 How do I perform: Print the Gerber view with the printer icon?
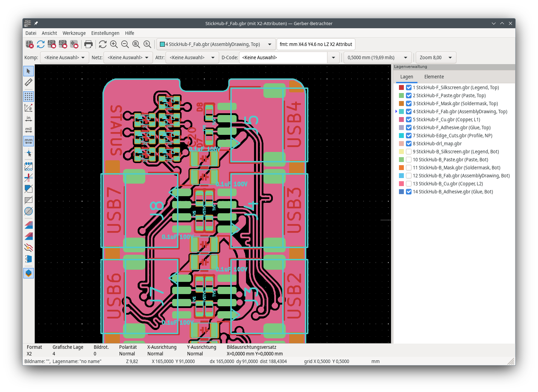coord(89,44)
